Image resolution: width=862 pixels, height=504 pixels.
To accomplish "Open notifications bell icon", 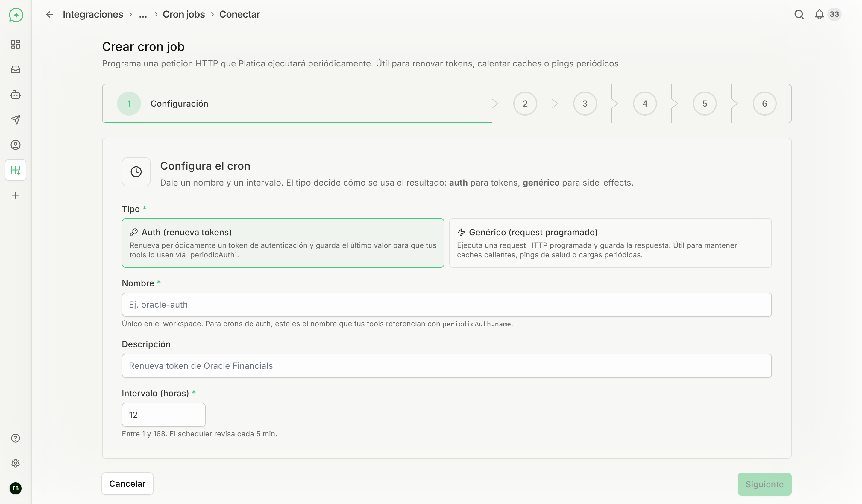I will click(x=819, y=14).
